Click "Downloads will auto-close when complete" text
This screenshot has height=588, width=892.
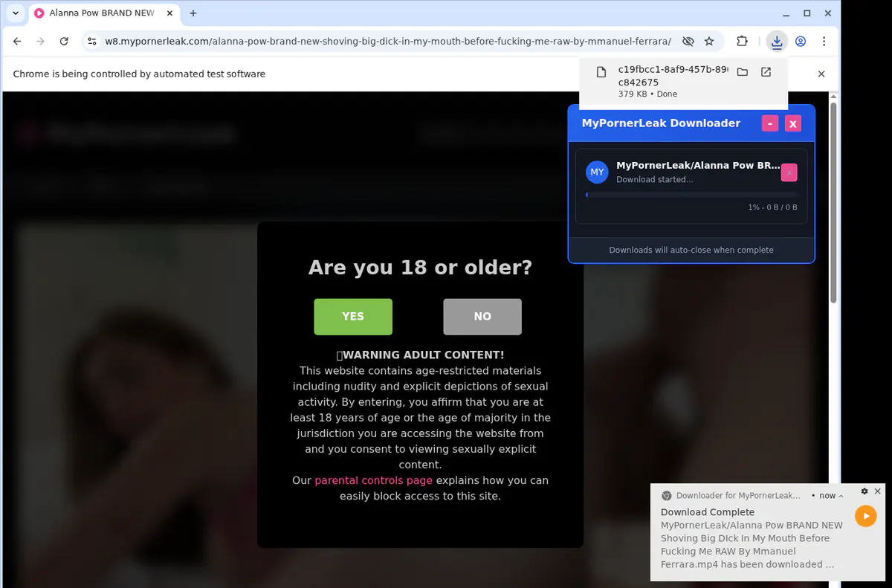(x=691, y=250)
